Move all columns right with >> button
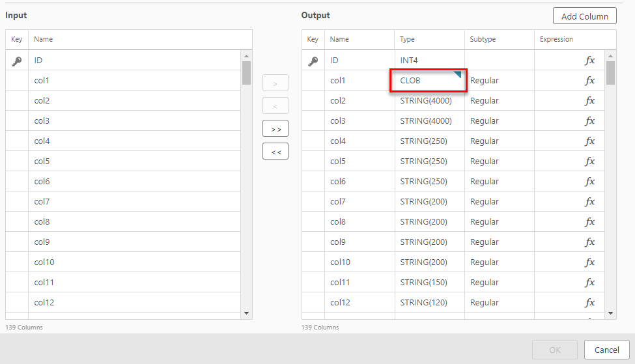 click(x=275, y=129)
